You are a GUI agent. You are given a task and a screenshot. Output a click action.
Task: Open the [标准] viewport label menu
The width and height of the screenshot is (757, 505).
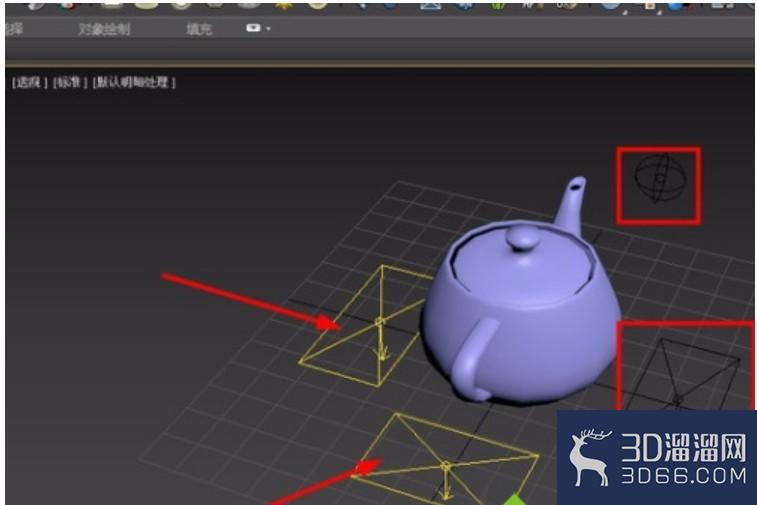point(70,82)
